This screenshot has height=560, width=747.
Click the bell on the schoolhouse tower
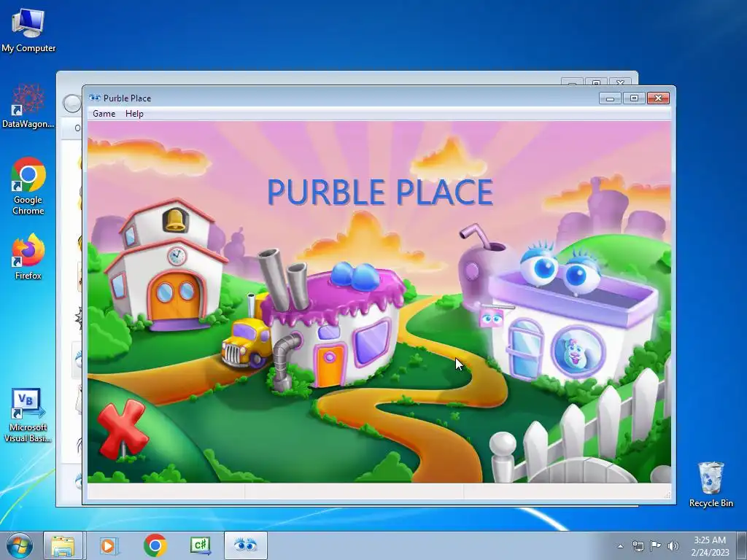pos(175,220)
